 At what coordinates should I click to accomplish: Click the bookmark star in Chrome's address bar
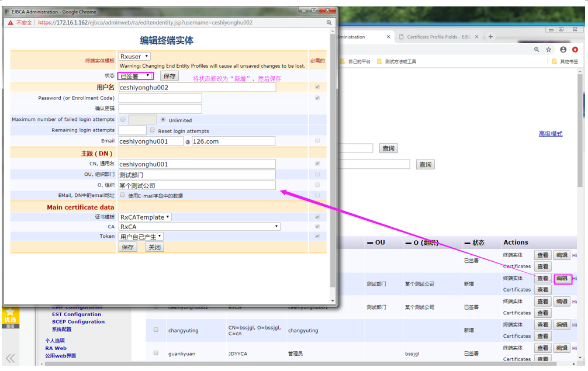pos(548,50)
